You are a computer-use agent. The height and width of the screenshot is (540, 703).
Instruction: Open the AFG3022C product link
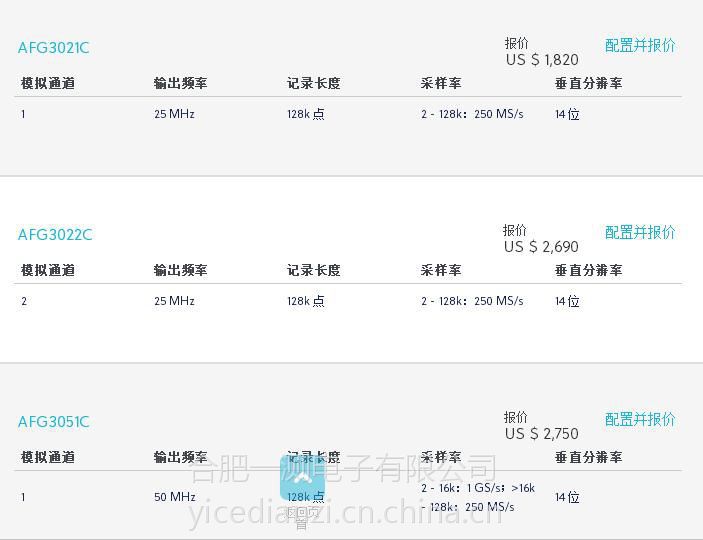[x=55, y=235]
